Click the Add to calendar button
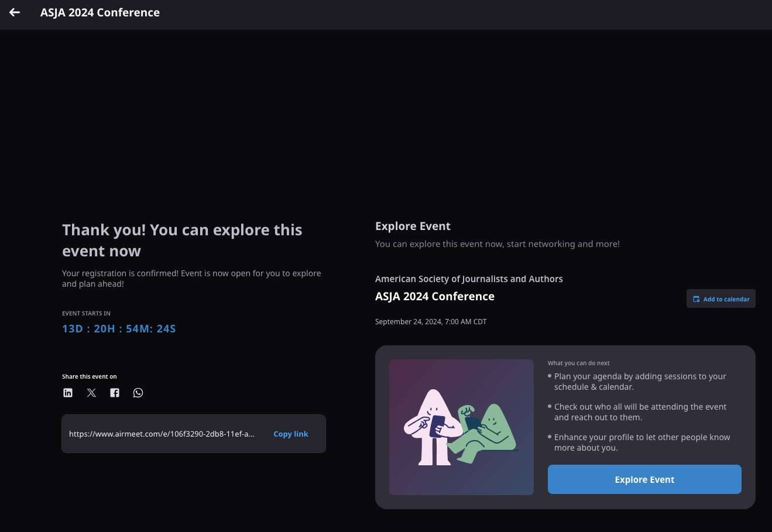Screen dimensions: 772x532 (721, 298)
